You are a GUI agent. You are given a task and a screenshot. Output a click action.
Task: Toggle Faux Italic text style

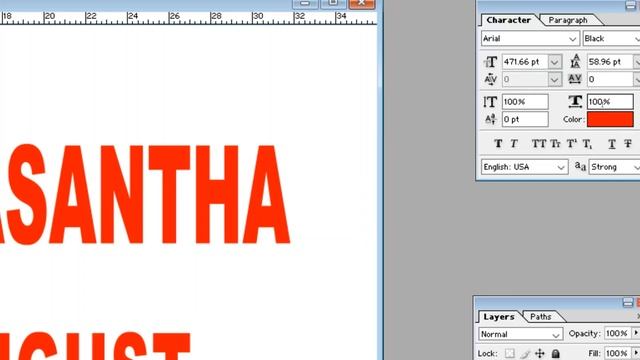(514, 144)
